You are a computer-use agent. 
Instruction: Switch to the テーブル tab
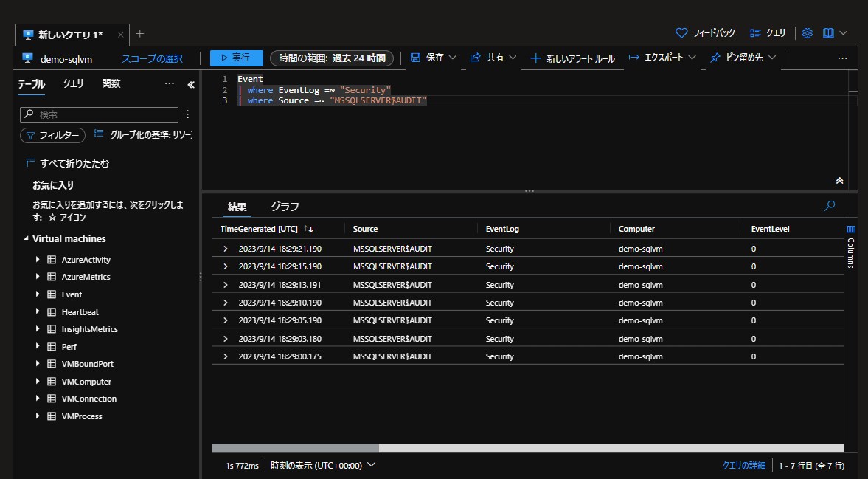pos(31,84)
